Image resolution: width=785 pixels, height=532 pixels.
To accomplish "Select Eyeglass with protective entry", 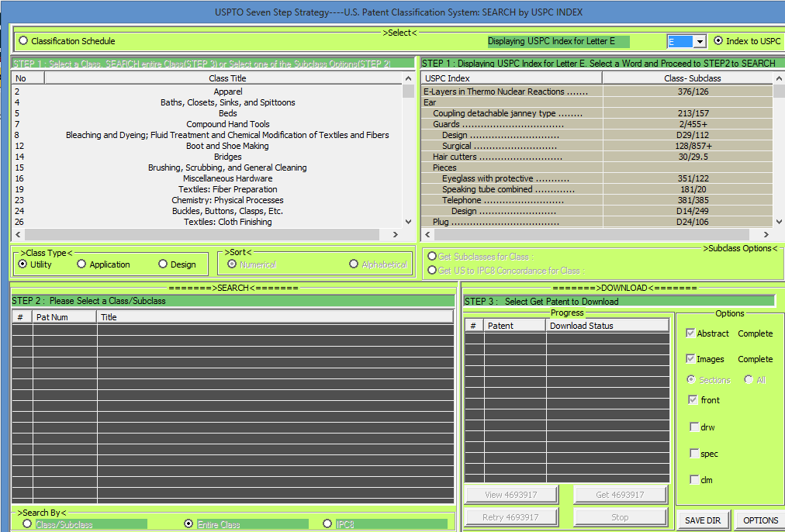I will pos(597,178).
